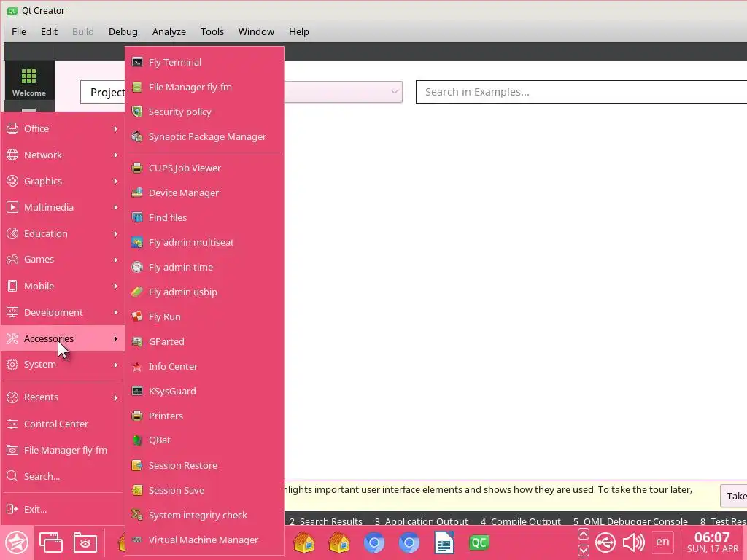Expand the Graphics category submenu
The height and width of the screenshot is (560, 747).
tap(63, 181)
